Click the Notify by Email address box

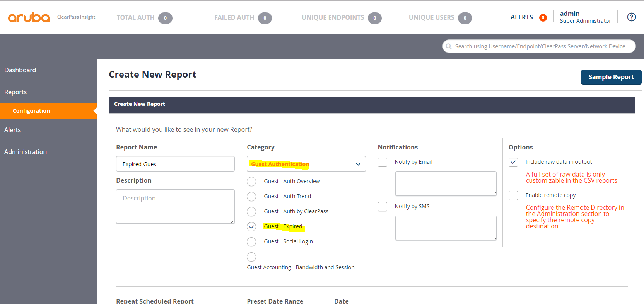coord(446,183)
